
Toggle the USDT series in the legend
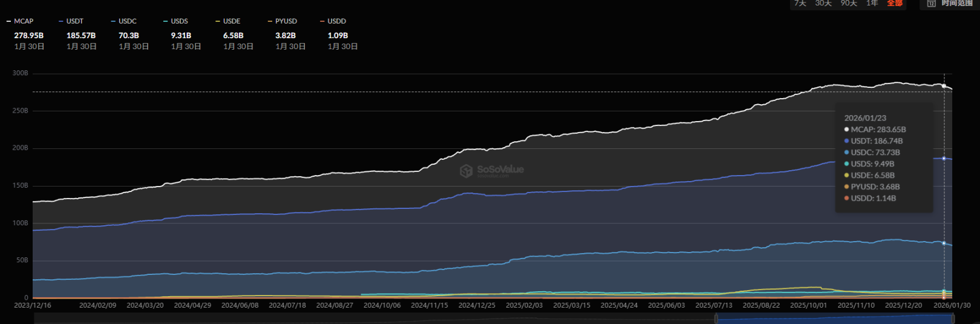point(75,21)
